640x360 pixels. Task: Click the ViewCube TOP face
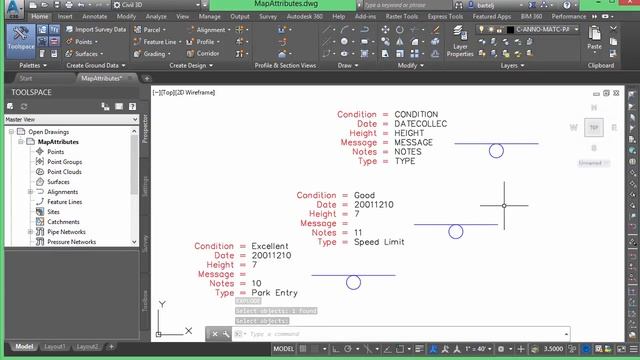pos(593,128)
